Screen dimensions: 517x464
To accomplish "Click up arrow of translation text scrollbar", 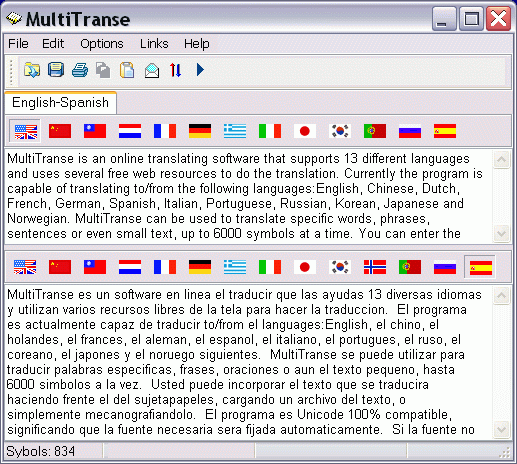I will pos(501,295).
